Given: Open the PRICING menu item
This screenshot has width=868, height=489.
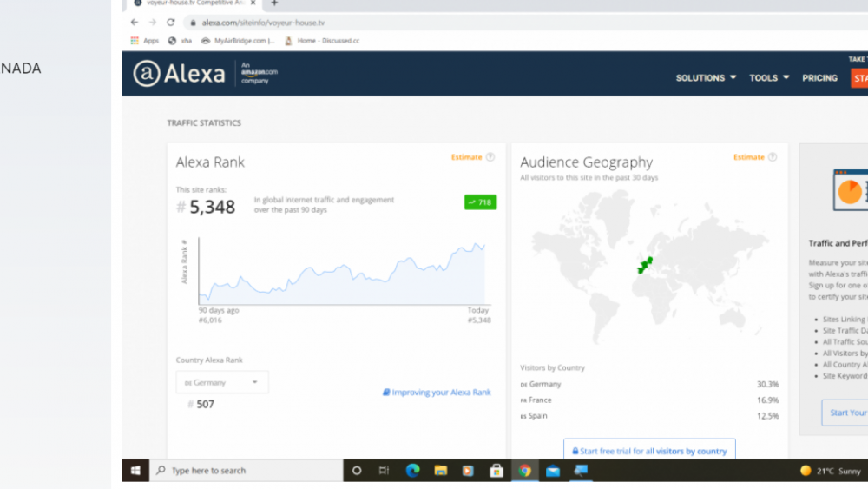Looking at the screenshot, I should click(819, 78).
